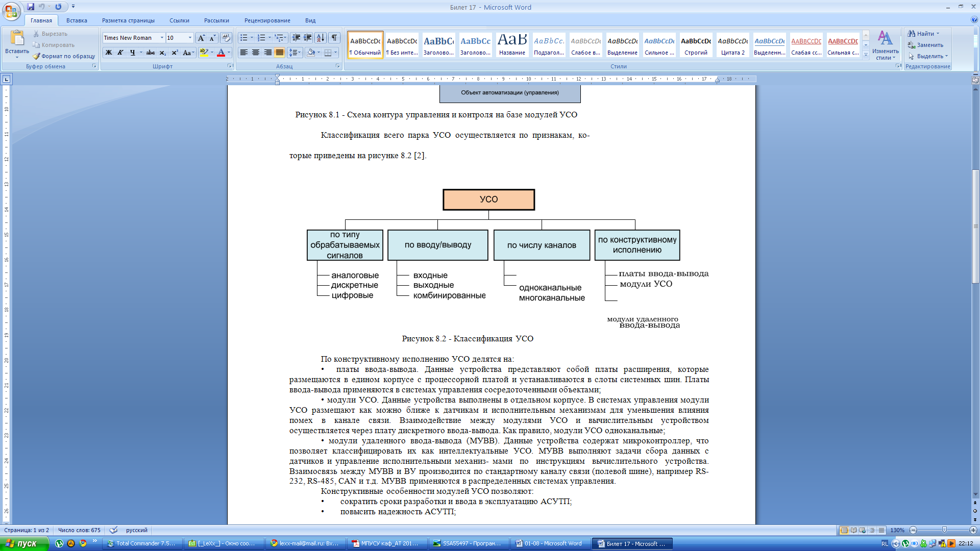Click red font color button
This screenshot has height=551, width=980.
pyautogui.click(x=221, y=53)
